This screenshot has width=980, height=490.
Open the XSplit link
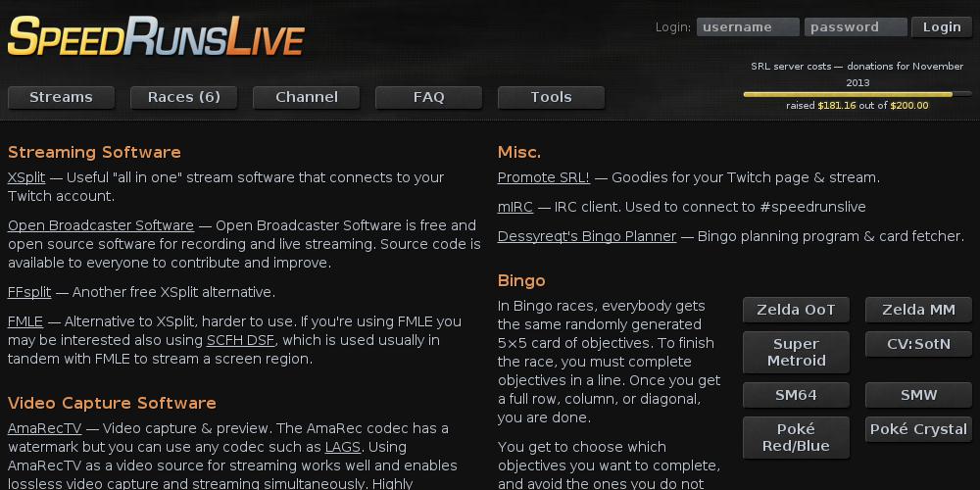[26, 177]
